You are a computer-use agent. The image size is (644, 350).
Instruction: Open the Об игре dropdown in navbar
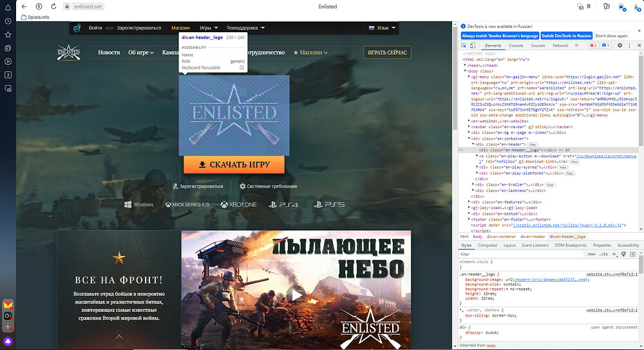141,53
